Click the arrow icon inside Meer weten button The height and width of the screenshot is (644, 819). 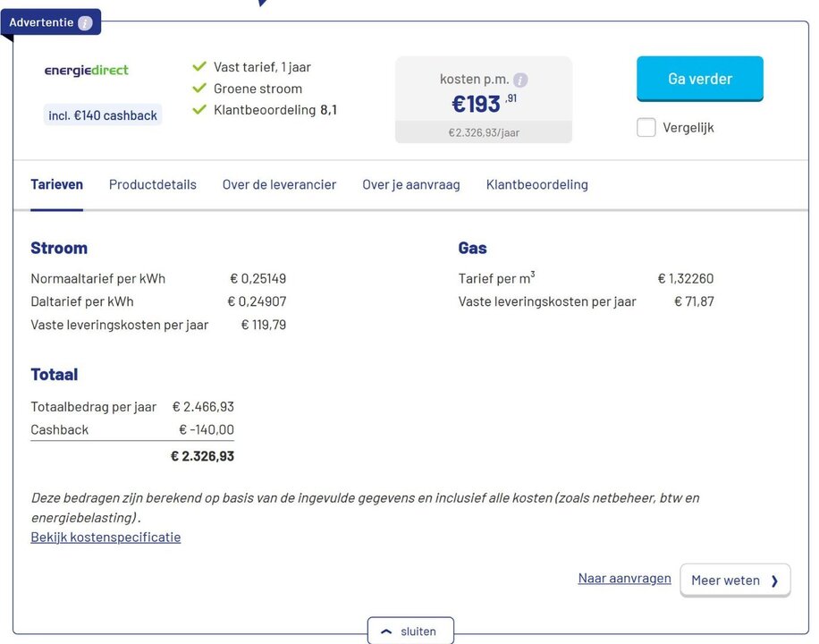(773, 580)
